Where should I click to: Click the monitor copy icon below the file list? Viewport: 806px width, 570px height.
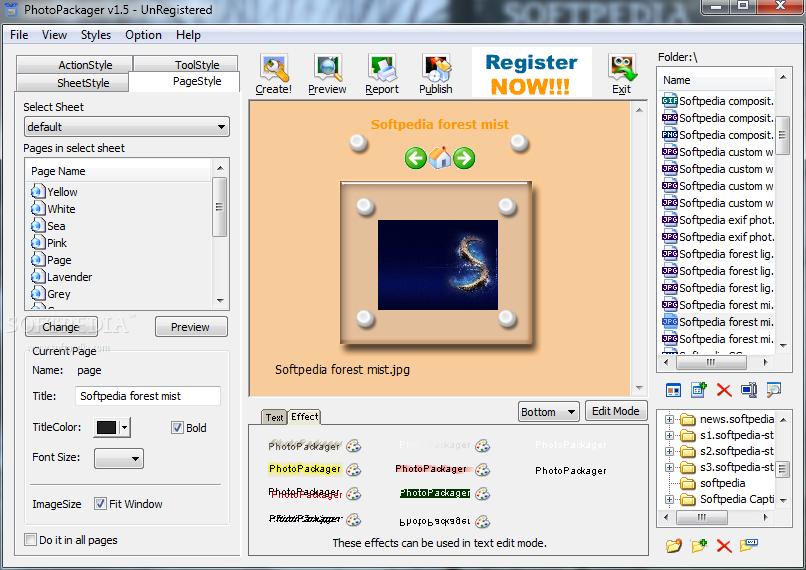[x=749, y=390]
